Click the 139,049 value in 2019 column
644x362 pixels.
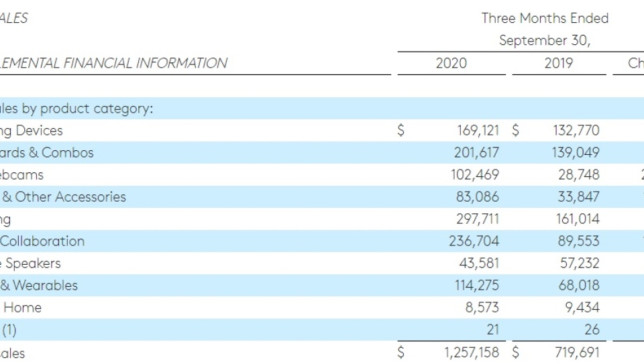pos(580,153)
